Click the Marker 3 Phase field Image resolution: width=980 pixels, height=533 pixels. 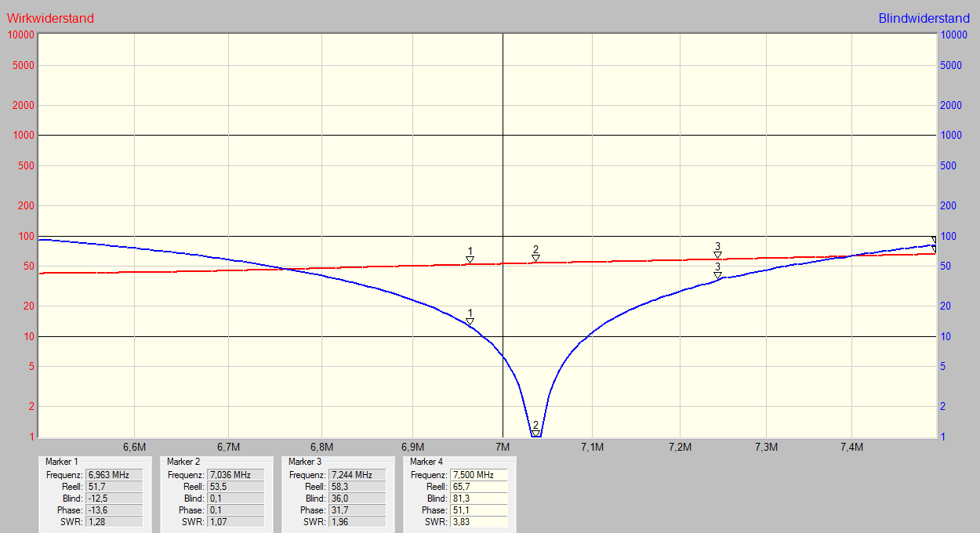(358, 510)
